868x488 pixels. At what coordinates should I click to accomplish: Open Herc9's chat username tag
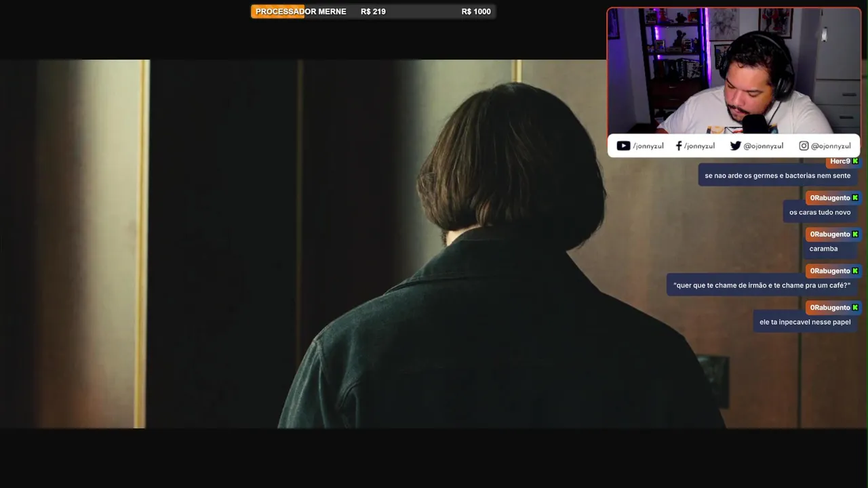pyautogui.click(x=840, y=161)
